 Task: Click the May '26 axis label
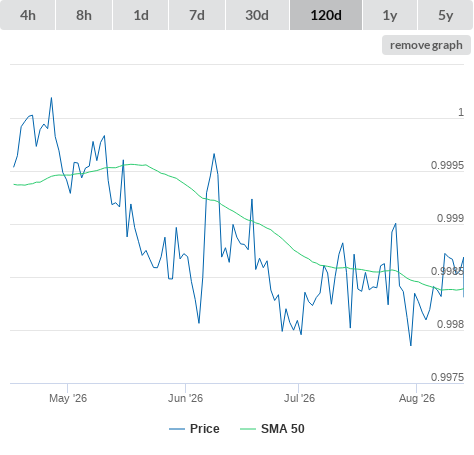(x=68, y=398)
